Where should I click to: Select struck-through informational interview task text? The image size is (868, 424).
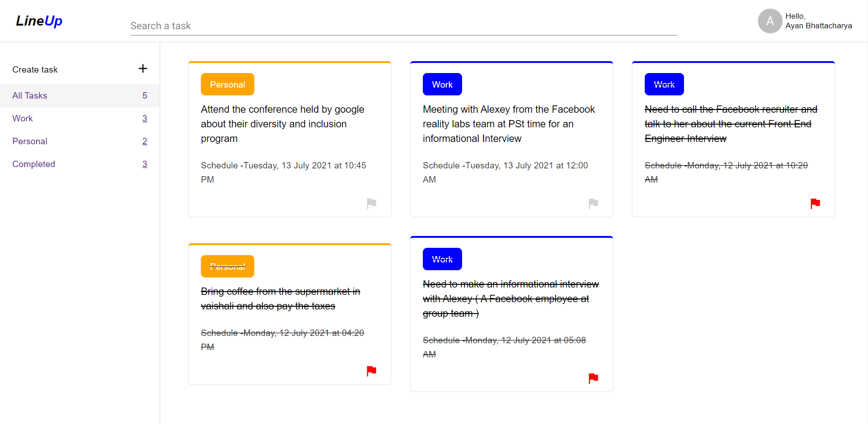click(x=510, y=299)
